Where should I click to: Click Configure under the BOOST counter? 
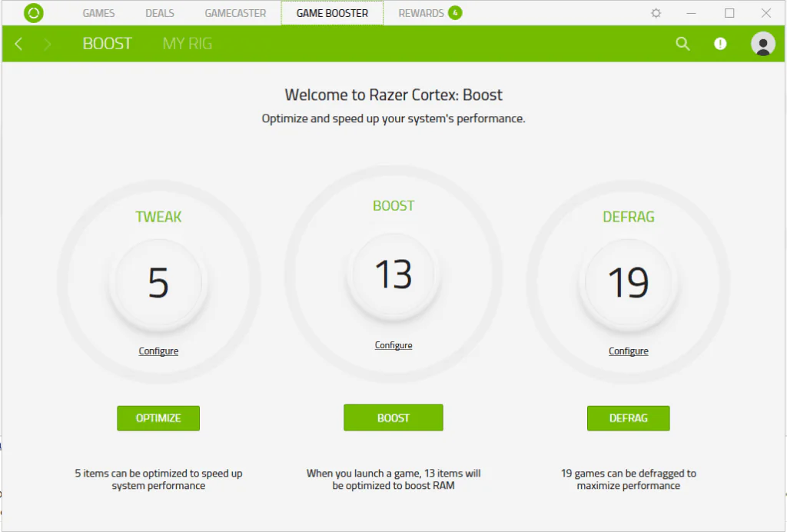393,346
